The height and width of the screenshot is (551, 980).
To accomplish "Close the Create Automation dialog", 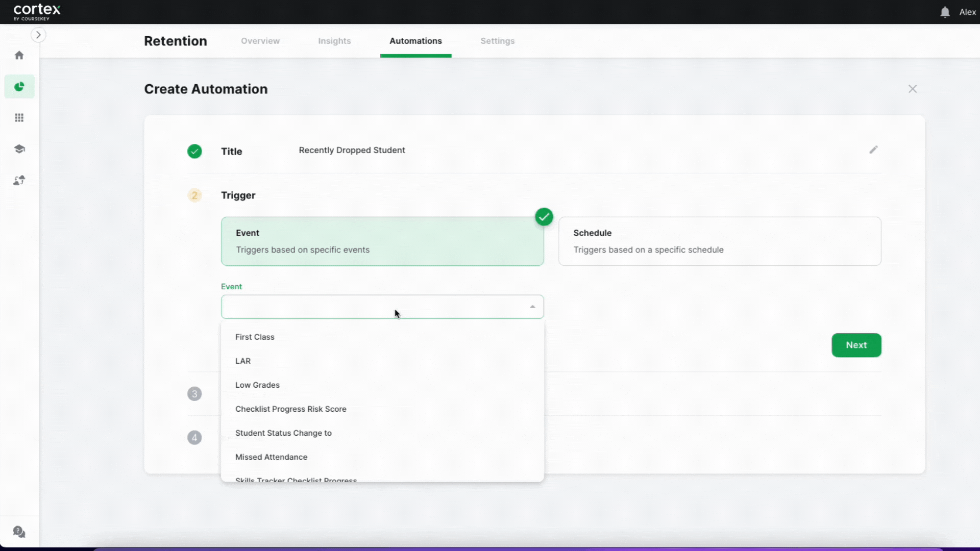I will click(913, 89).
